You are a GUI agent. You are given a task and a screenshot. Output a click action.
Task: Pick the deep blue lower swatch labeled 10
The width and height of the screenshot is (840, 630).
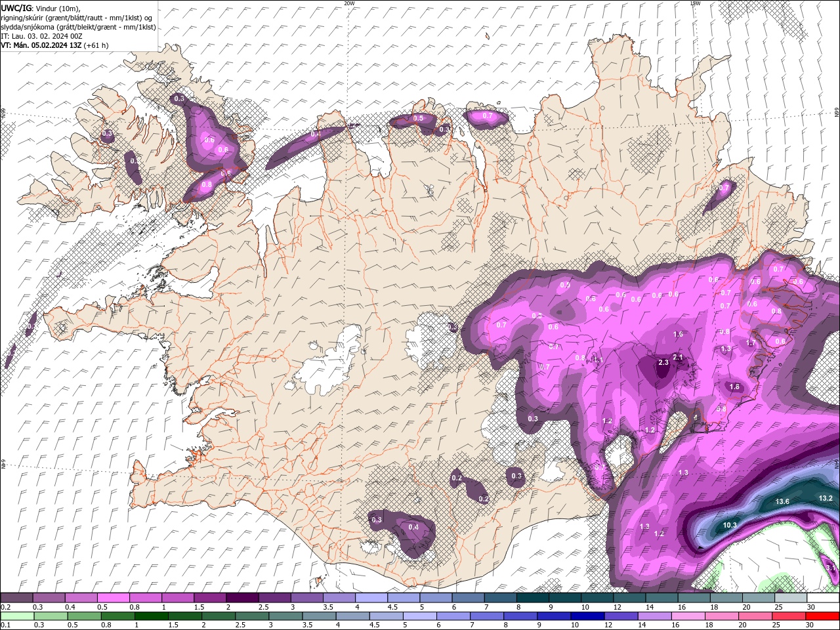[588, 616]
